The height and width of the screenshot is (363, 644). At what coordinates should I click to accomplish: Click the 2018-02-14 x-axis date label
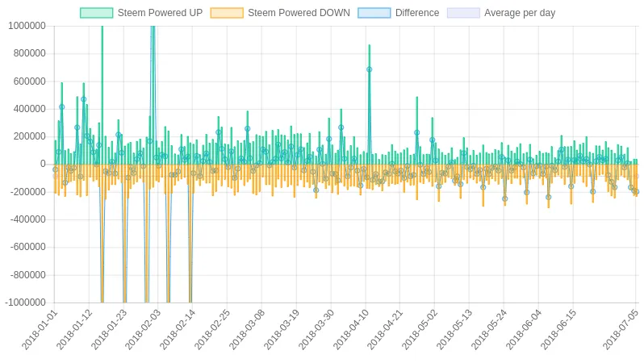[x=178, y=330]
